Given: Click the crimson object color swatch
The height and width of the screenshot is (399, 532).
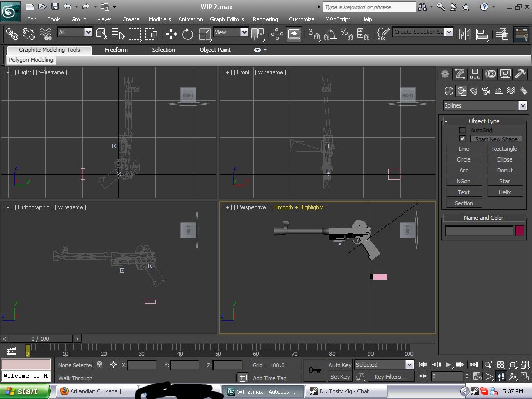Looking at the screenshot, I should 520,231.
